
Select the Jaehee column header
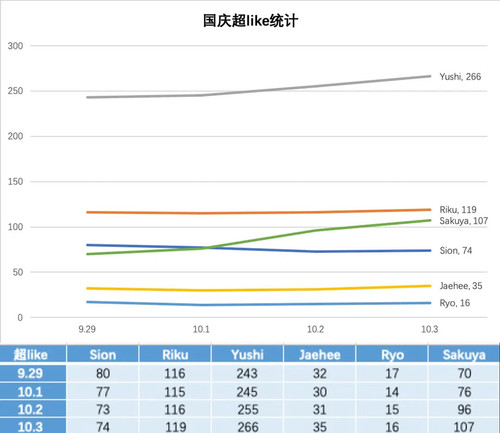click(x=320, y=354)
